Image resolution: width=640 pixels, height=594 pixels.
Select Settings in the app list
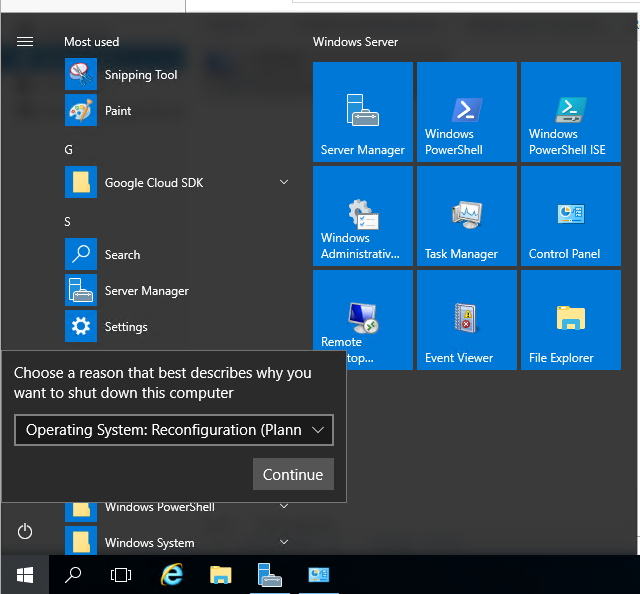tap(126, 327)
